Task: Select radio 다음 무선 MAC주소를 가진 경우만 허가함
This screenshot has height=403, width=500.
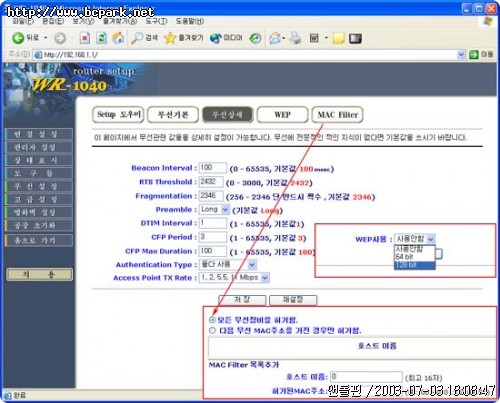Action: click(x=212, y=330)
